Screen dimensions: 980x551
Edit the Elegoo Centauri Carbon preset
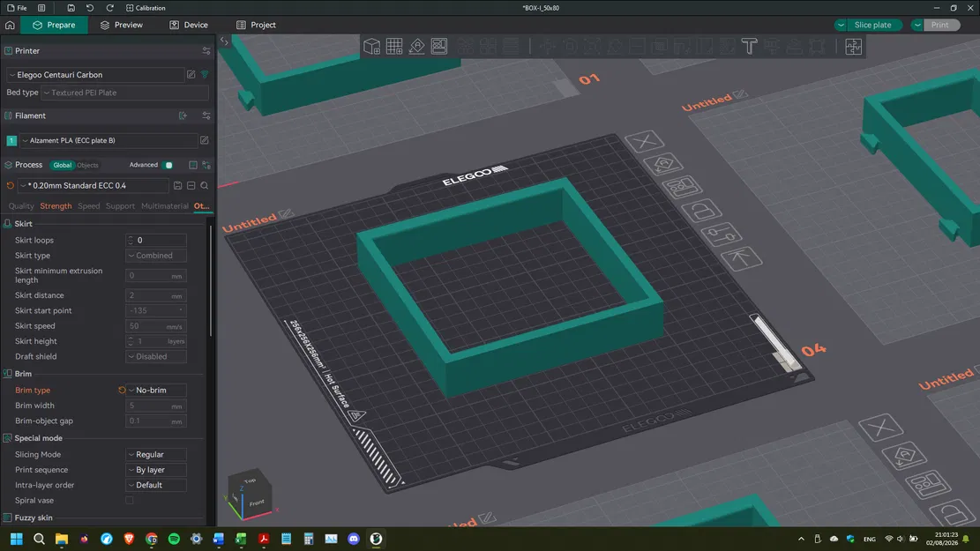pyautogui.click(x=191, y=74)
